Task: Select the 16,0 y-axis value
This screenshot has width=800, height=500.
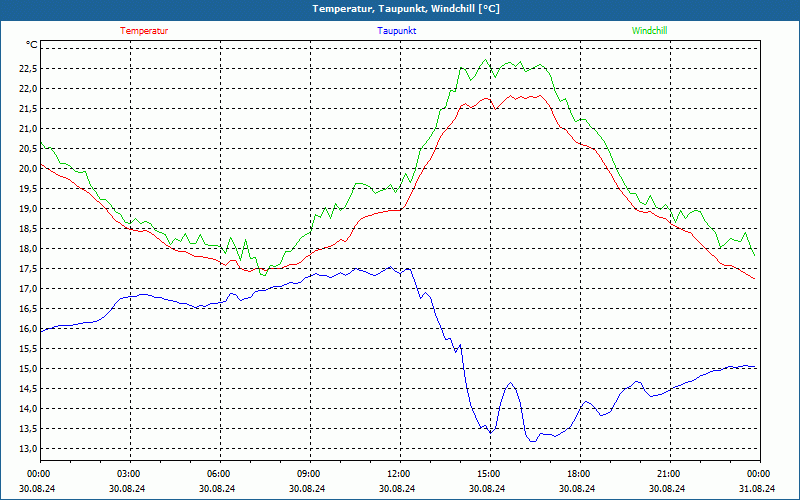Action: click(x=28, y=329)
